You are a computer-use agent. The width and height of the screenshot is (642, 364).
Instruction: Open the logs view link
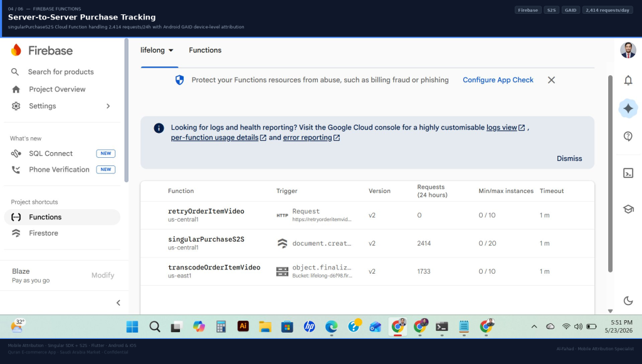pos(506,128)
